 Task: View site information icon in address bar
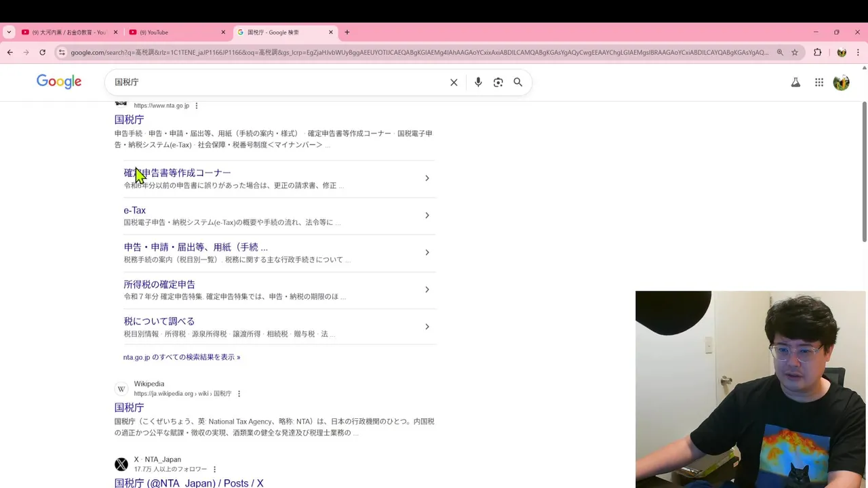point(62,52)
